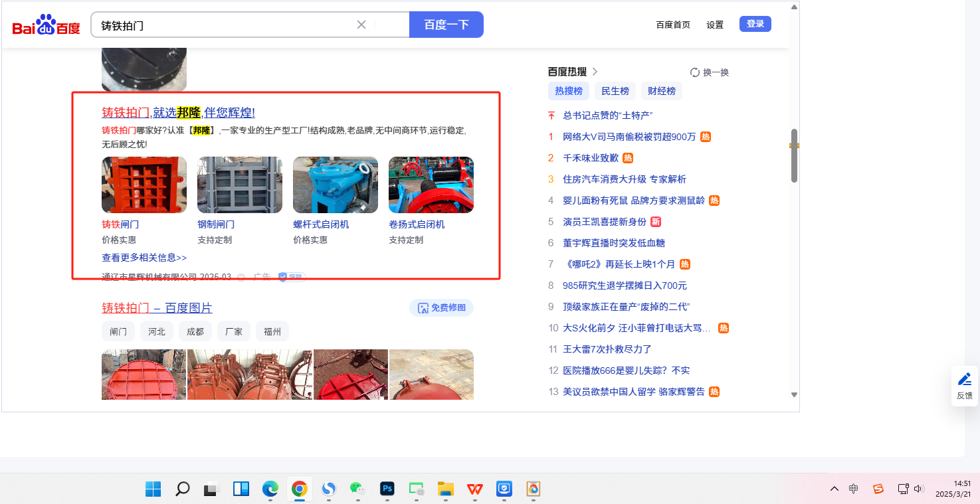Click the Baidu logo
Viewport: 980px width, 504px height.
[x=46, y=25]
